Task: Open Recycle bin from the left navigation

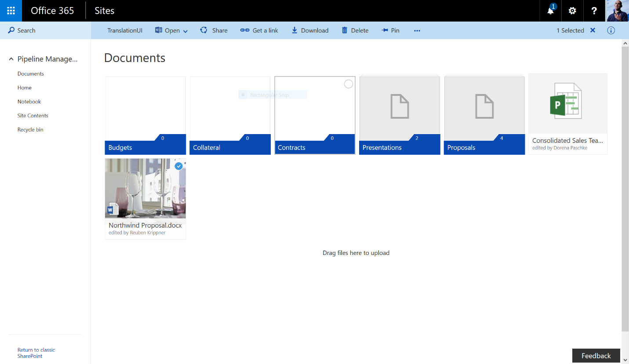Action: [x=30, y=130]
